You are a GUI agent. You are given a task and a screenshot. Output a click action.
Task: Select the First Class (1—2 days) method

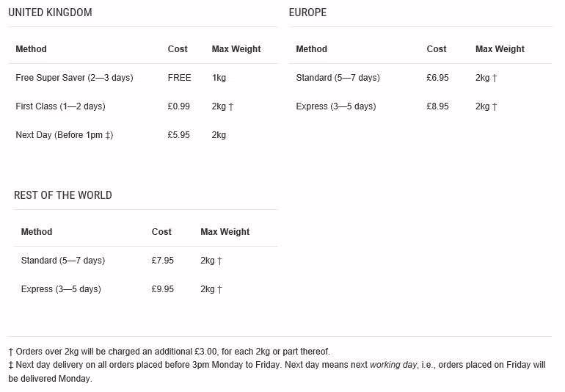click(x=60, y=106)
